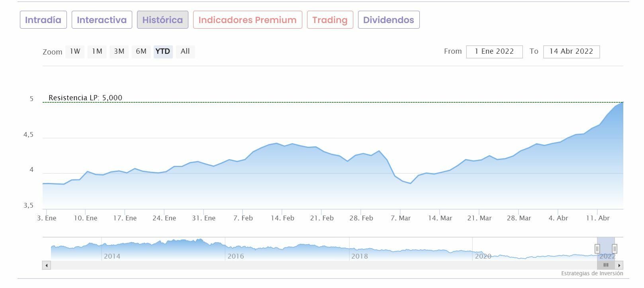The height and width of the screenshot is (288, 644).
Task: Choose the 6M zoom option
Action: click(141, 51)
